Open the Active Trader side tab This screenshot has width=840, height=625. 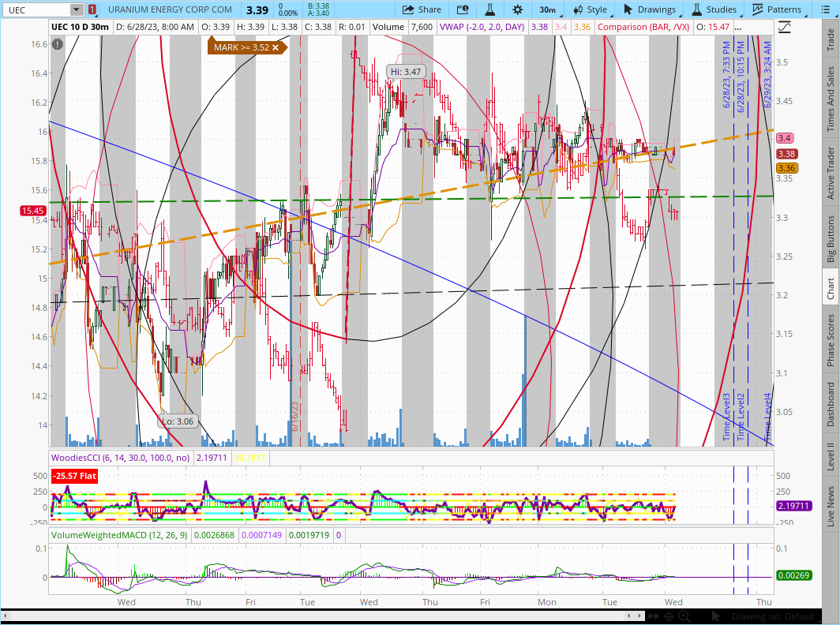(x=831, y=172)
